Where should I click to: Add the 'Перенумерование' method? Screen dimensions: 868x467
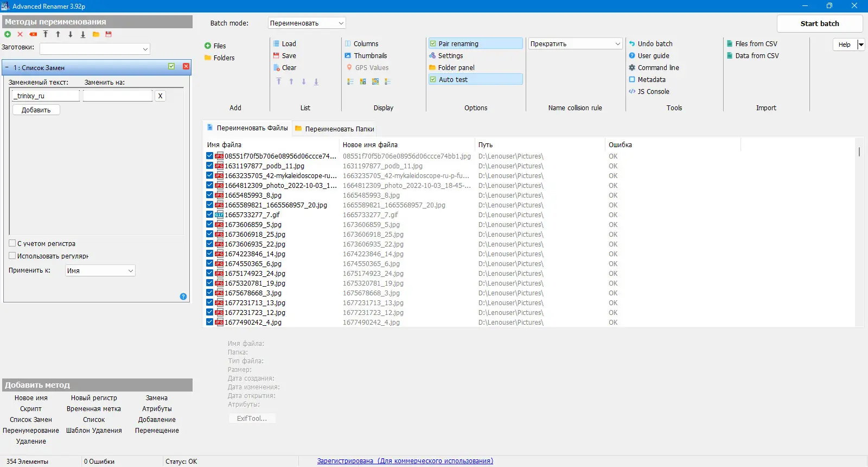[x=31, y=430]
